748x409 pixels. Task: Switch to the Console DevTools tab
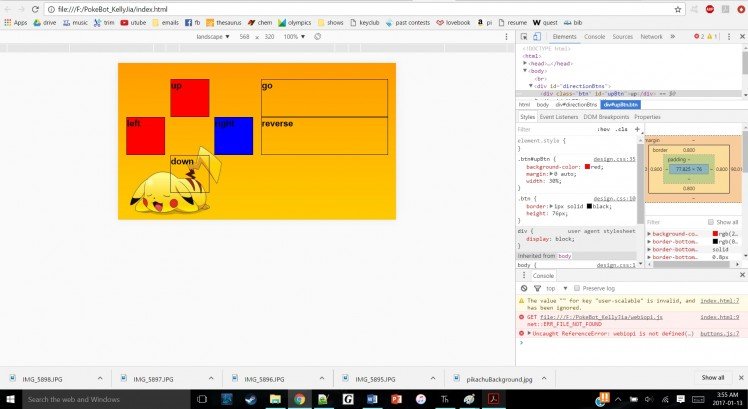point(594,37)
